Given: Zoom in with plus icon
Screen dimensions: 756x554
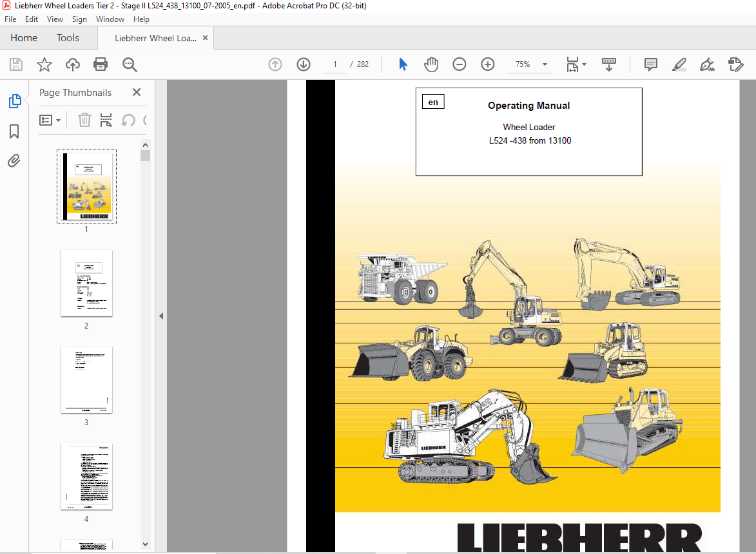Looking at the screenshot, I should (488, 64).
